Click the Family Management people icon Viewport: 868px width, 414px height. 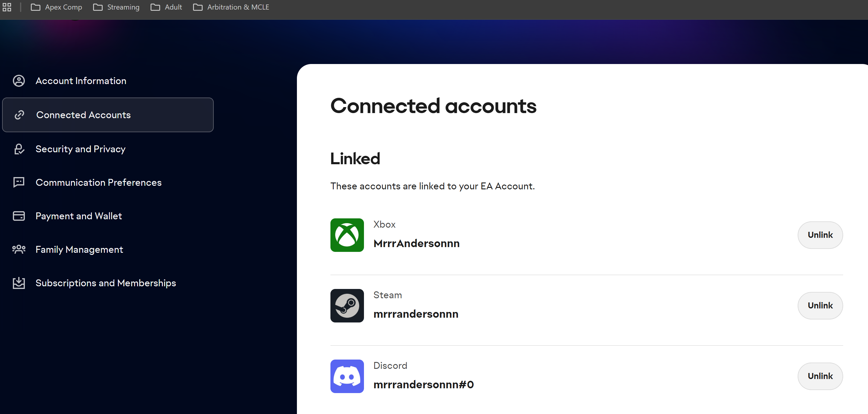pyautogui.click(x=19, y=249)
